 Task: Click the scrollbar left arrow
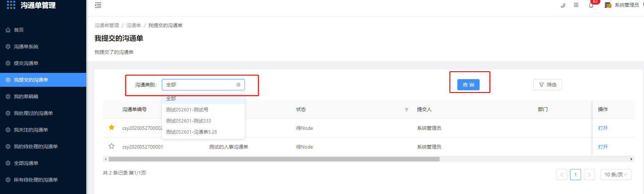[106, 159]
